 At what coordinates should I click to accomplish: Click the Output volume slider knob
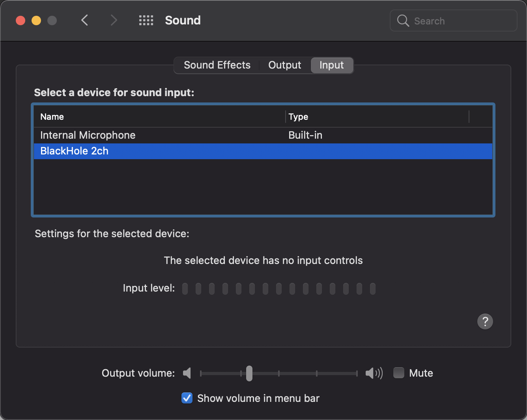point(249,373)
